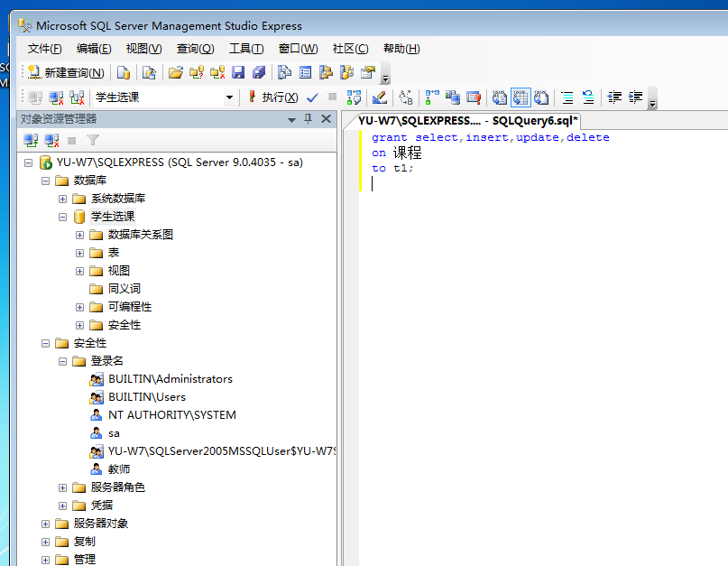The image size is (728, 566).
Task: Open the 帮助(H) menu
Action: point(401,49)
